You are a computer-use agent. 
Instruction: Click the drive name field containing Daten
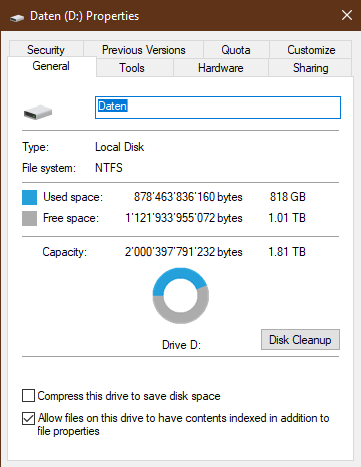click(218, 107)
